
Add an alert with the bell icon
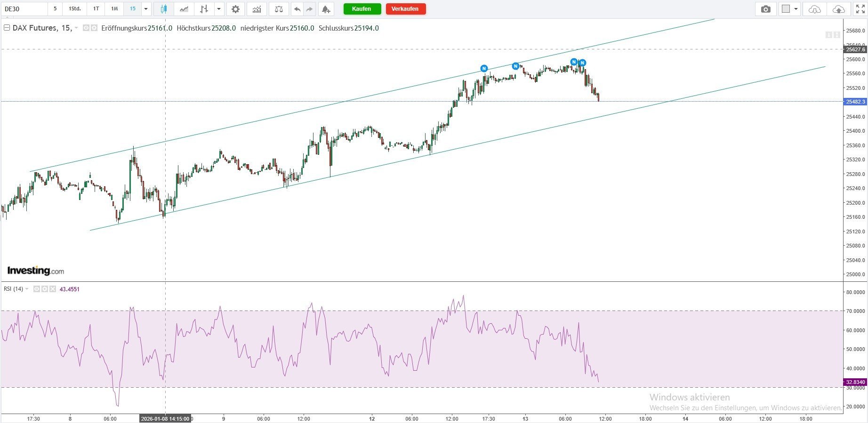tap(325, 9)
